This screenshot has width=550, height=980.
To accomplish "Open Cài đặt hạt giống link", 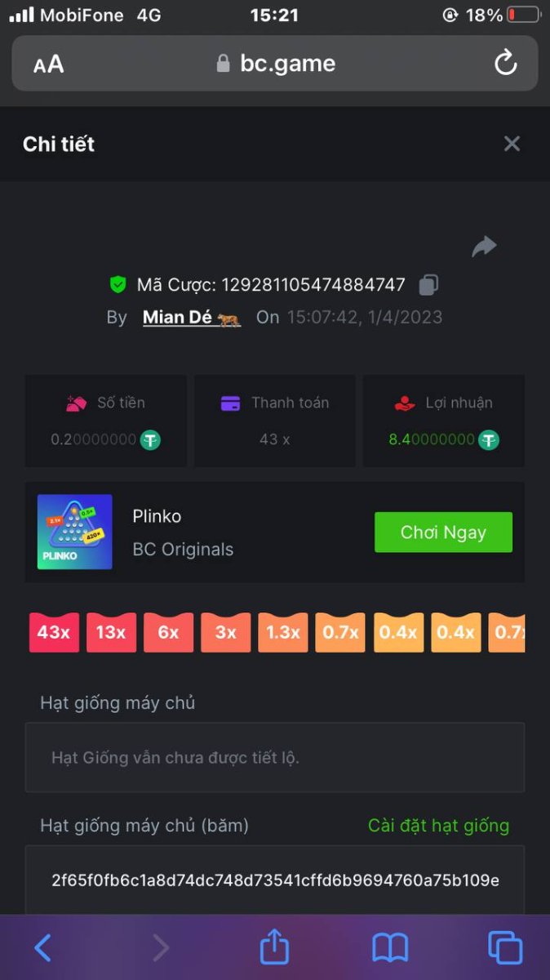I will (438, 826).
